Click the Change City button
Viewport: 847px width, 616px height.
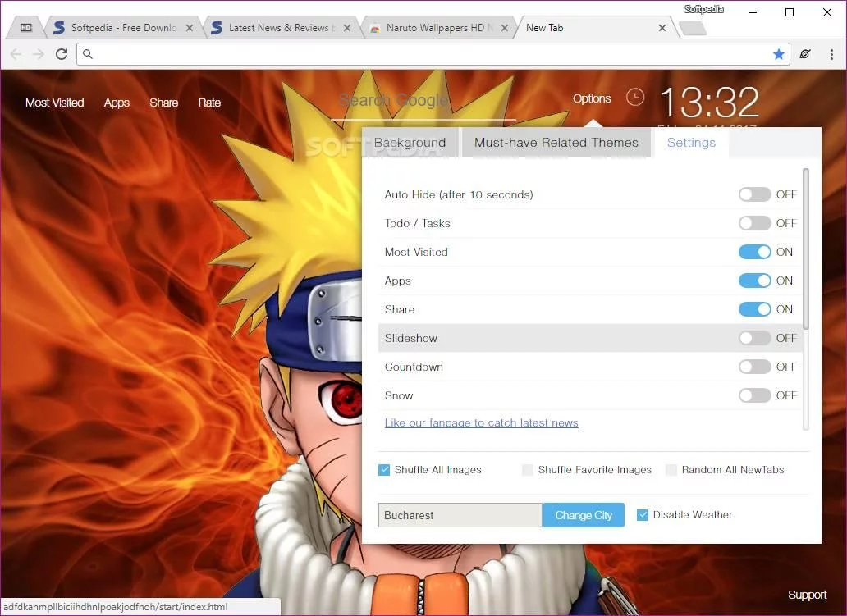(x=584, y=515)
